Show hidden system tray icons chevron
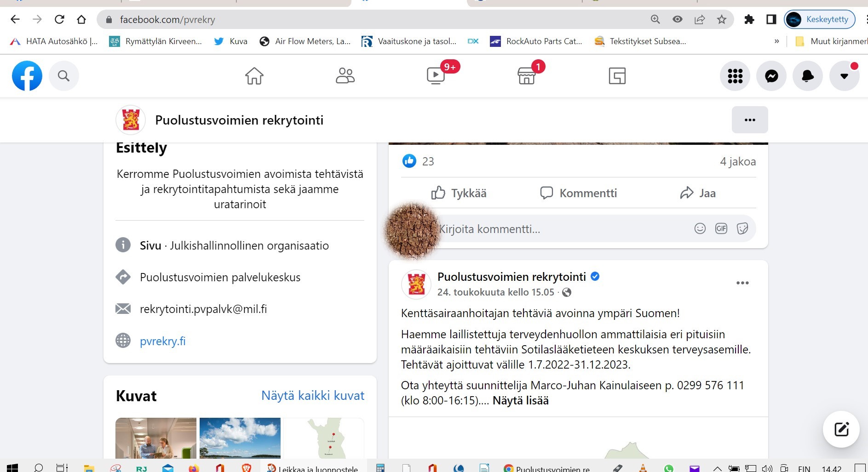The width and height of the screenshot is (868, 472). click(717, 468)
